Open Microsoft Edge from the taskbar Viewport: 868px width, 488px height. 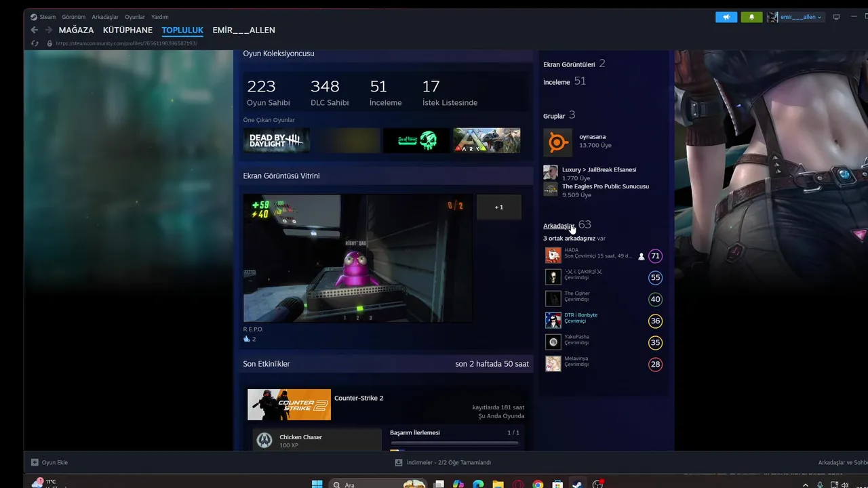pos(478,484)
